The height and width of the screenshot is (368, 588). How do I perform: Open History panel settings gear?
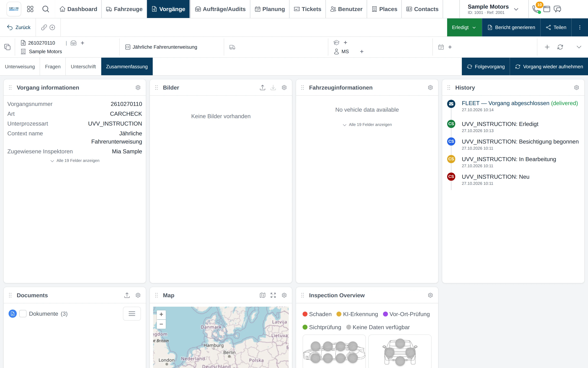click(577, 87)
